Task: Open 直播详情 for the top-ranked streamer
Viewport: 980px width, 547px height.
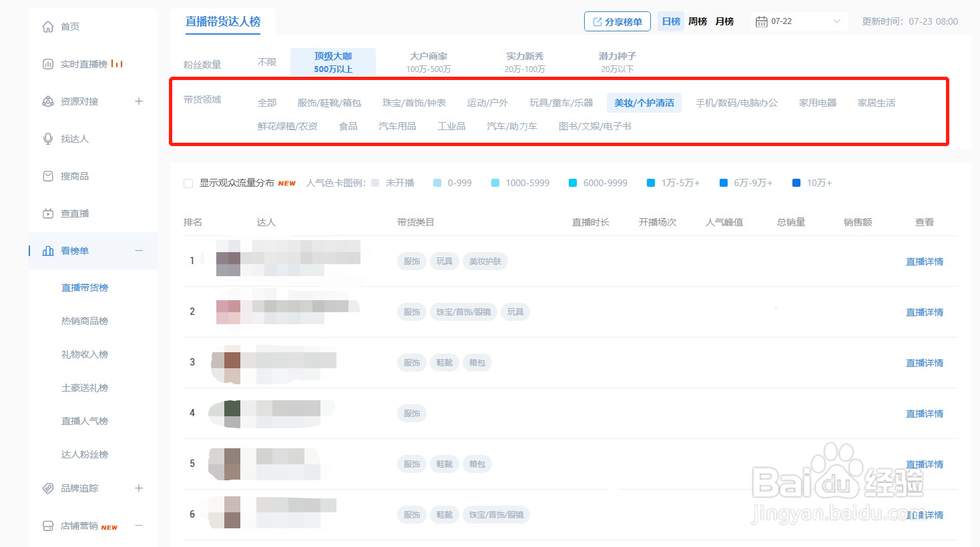Action: (x=925, y=261)
